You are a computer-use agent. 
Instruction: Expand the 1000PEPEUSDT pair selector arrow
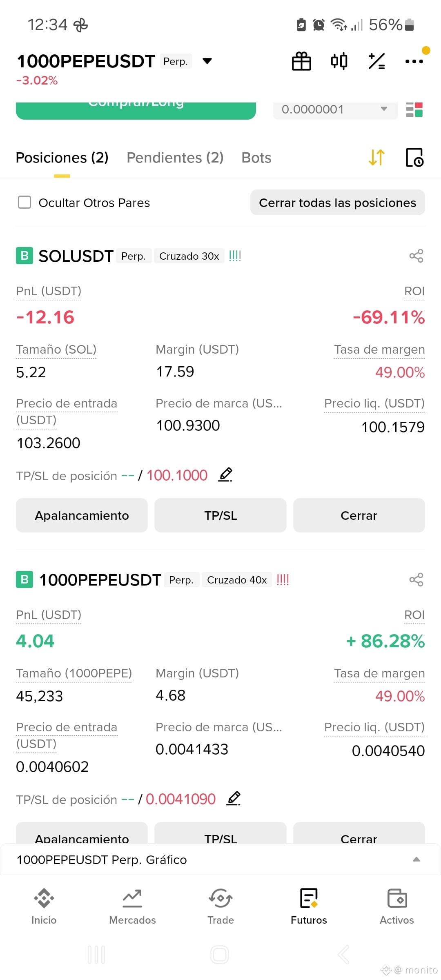pyautogui.click(x=207, y=61)
